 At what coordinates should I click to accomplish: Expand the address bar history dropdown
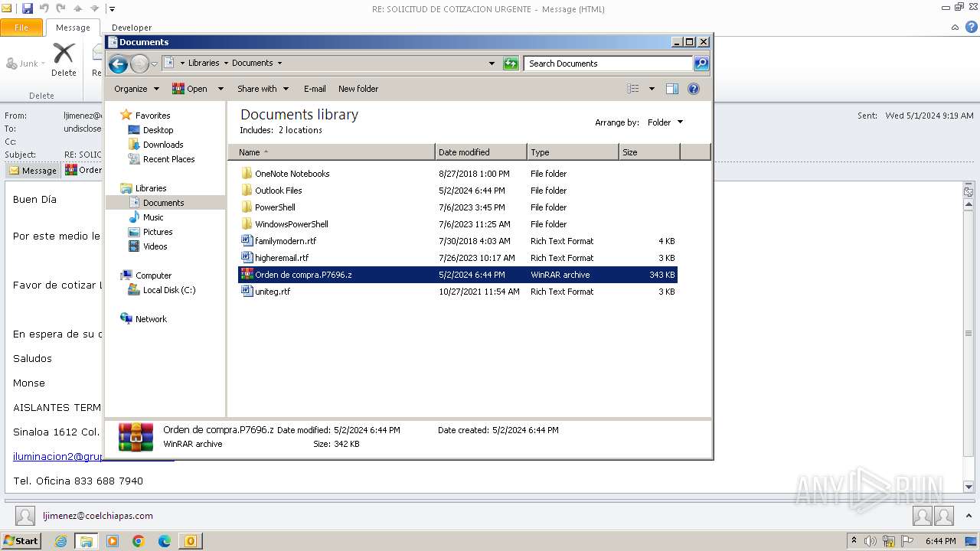(x=492, y=64)
